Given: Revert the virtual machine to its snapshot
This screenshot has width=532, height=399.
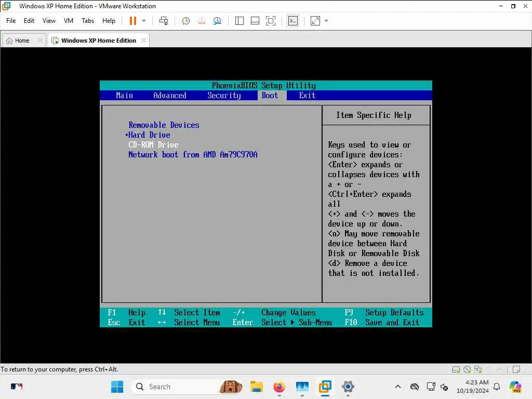Looking at the screenshot, I should pos(202,21).
